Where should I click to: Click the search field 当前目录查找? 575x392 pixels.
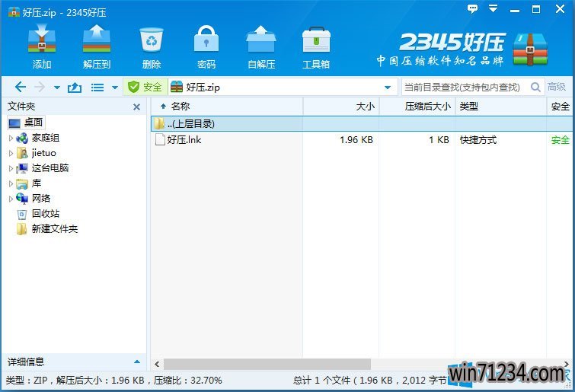466,88
